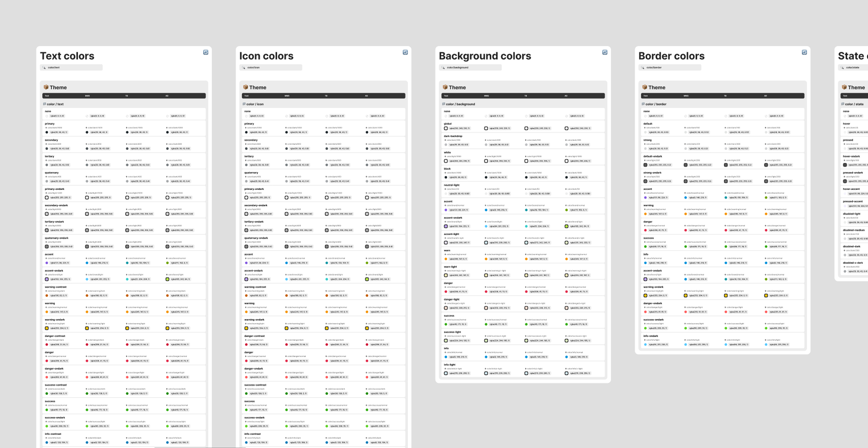Viewport: 868px width, 448px height.
Task: Click the magnifier icon beside color/background search
Action: pyautogui.click(x=443, y=67)
